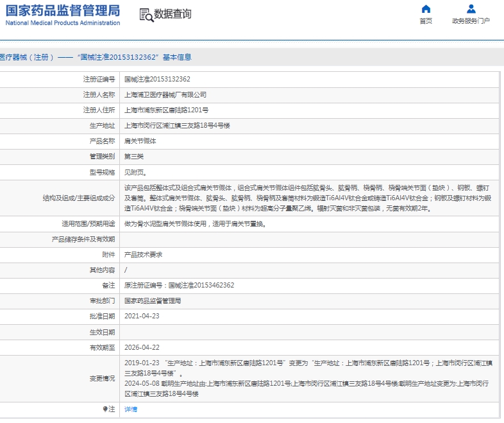Click the 其他内容 row label
The image size is (504, 423).
[x=102, y=270]
